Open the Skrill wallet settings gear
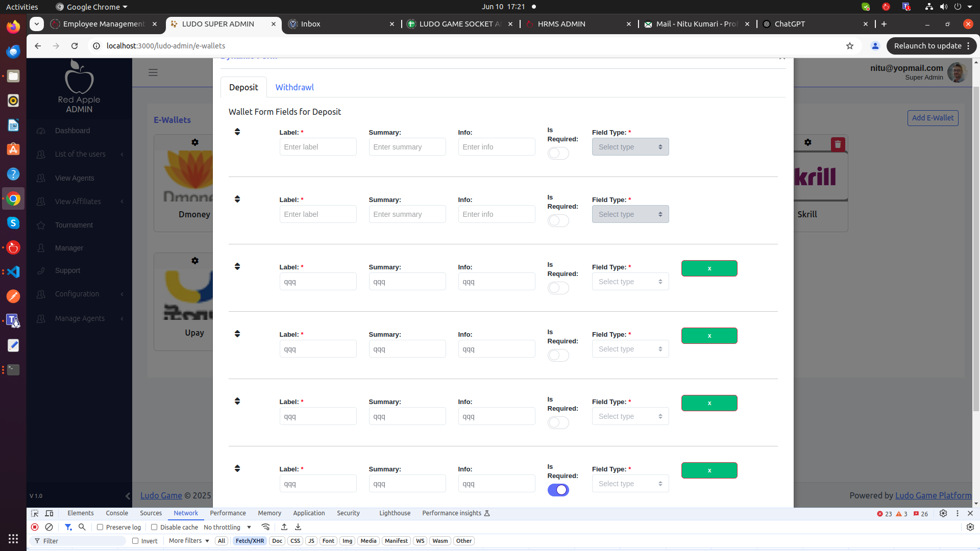This screenshot has width=980, height=551. pyautogui.click(x=808, y=142)
